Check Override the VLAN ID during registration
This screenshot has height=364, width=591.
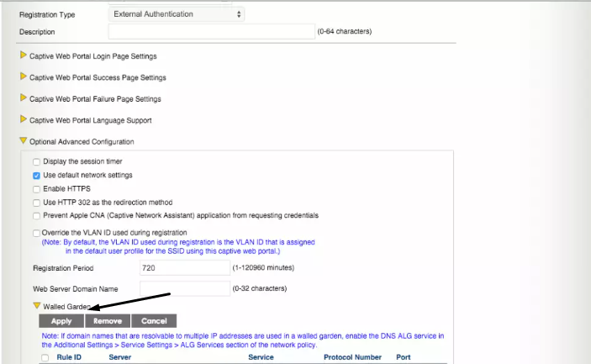[x=36, y=233]
